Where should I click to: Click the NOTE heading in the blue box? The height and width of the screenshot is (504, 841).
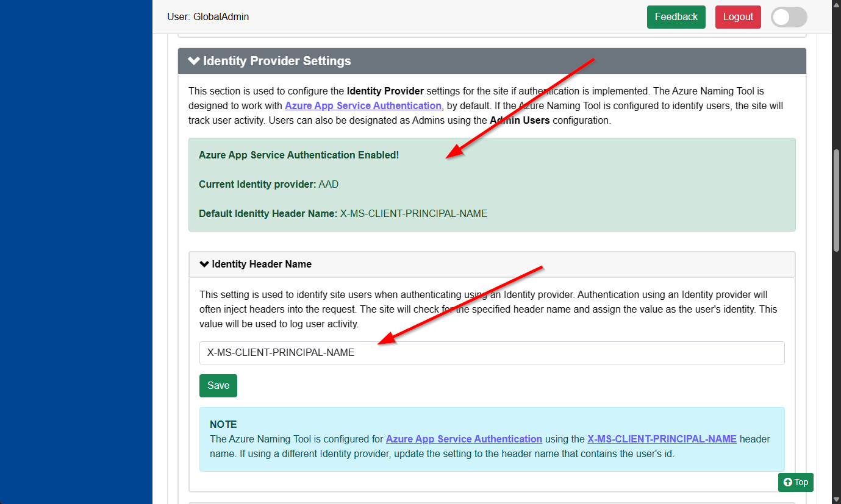[223, 424]
